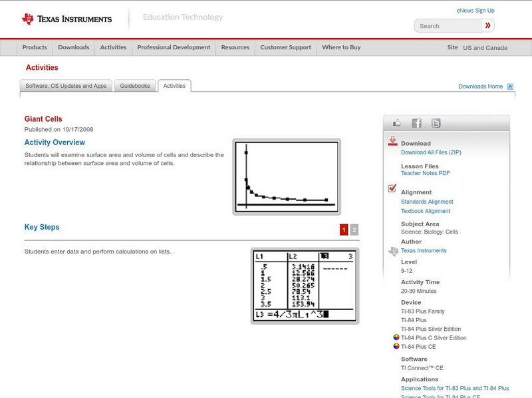
Task: Click color icon beside TI-84 Plus C Silver Edition
Action: (396, 337)
